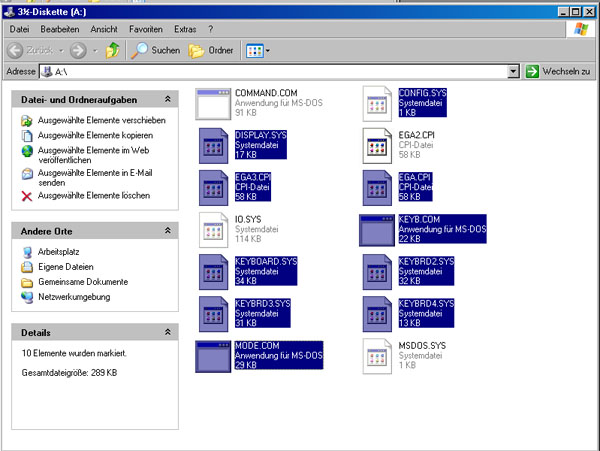The width and height of the screenshot is (600, 451).
Task: Select the KEYBRD4.SYS file icon
Action: (x=377, y=314)
